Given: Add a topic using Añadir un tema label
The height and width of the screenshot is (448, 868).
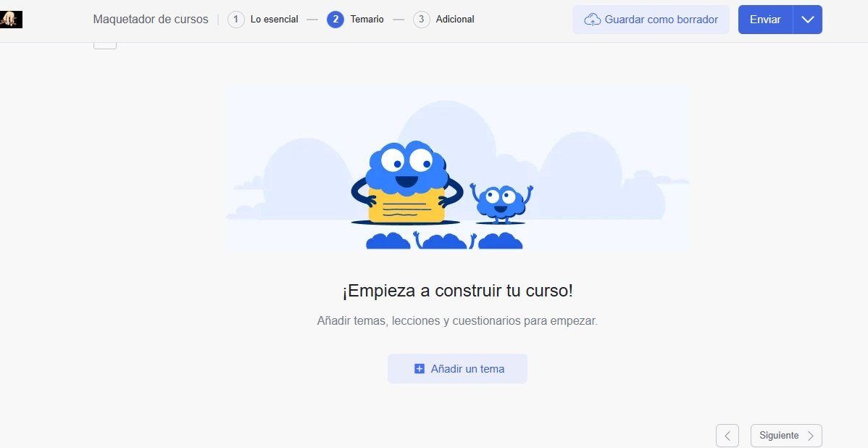Looking at the screenshot, I should pyautogui.click(x=468, y=369).
